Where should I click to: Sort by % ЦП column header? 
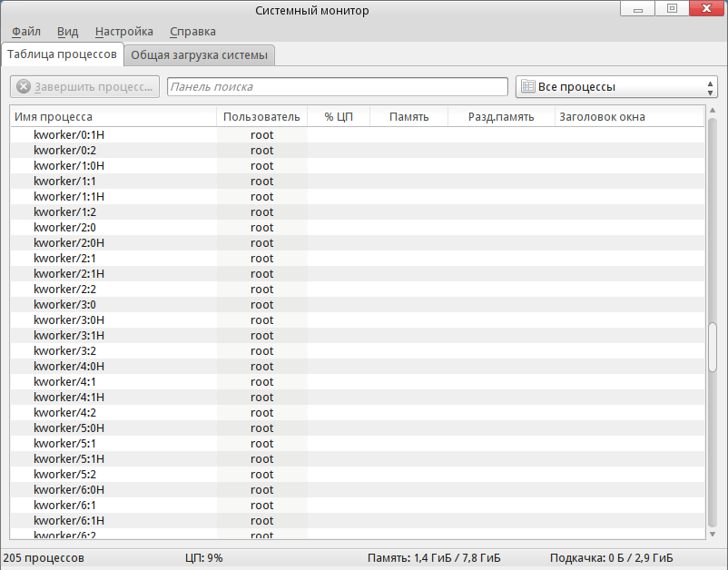(339, 116)
